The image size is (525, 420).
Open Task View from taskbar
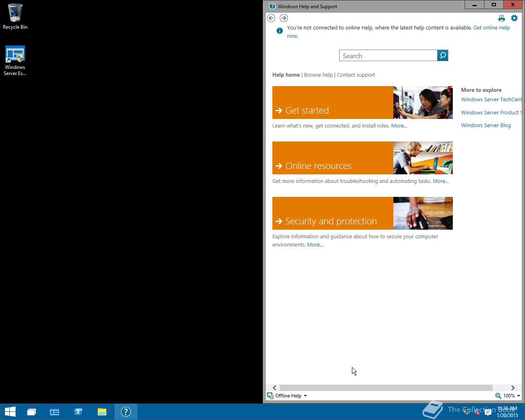tap(32, 412)
